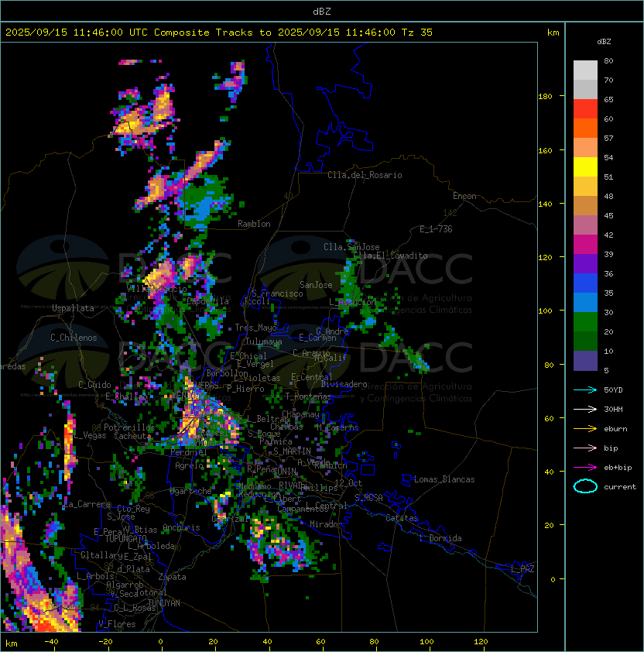This screenshot has height=652, width=644.
Task: Select red swatch between 65 and 60
Action: [585, 109]
